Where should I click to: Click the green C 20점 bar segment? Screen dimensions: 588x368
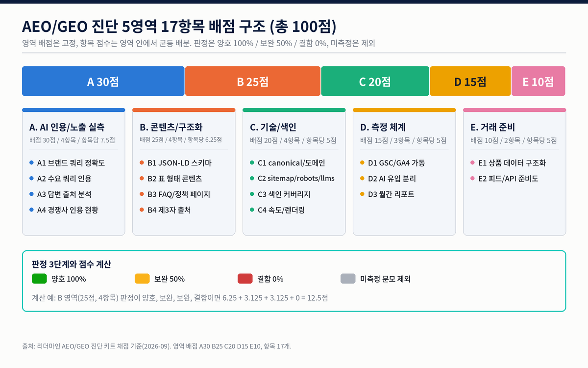375,81
